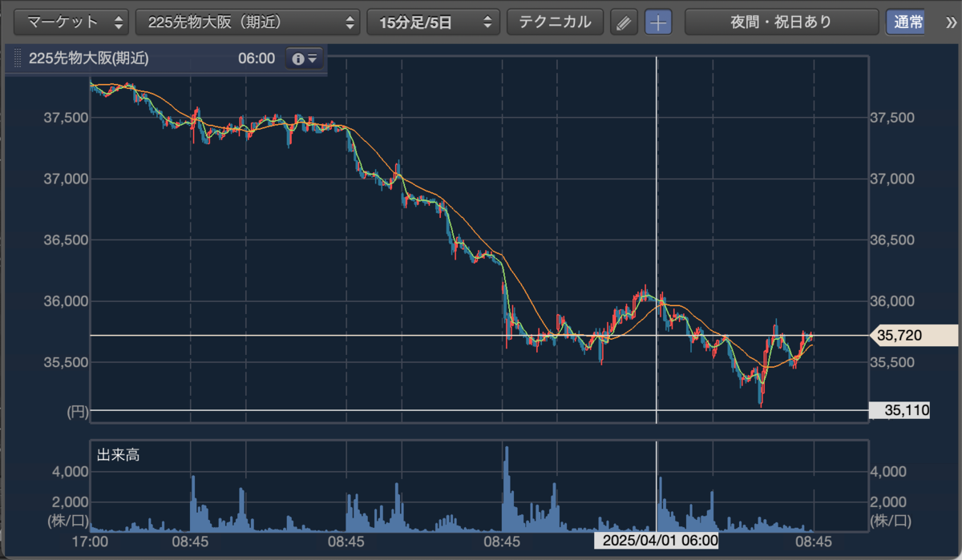962x560 pixels.
Task: Open the 225先物大阪（期近） symbol selector
Action: pyautogui.click(x=248, y=22)
